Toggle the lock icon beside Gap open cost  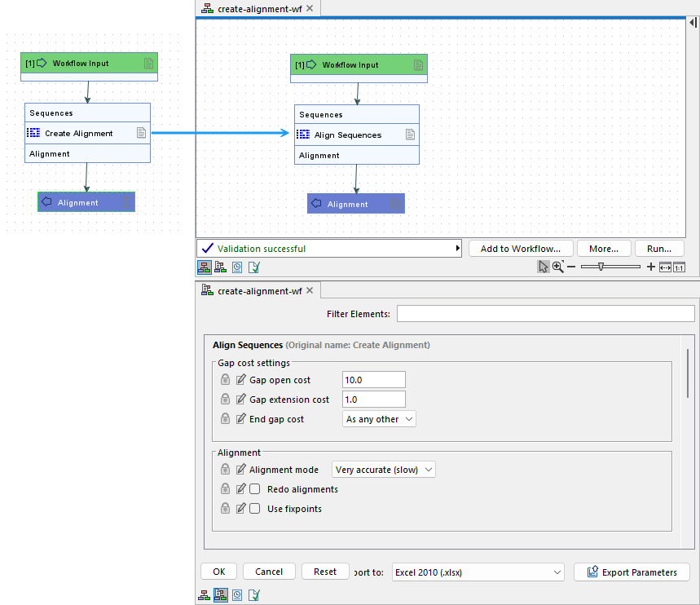pos(225,379)
